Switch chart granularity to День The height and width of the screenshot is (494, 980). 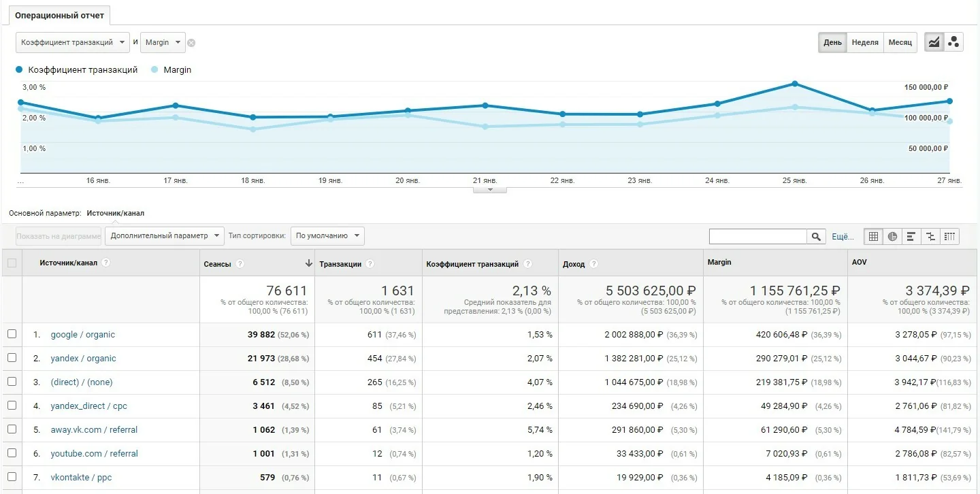(x=832, y=42)
